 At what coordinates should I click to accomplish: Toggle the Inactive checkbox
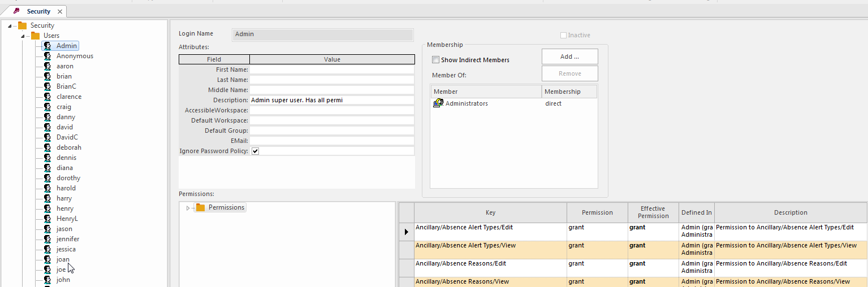[x=563, y=35]
